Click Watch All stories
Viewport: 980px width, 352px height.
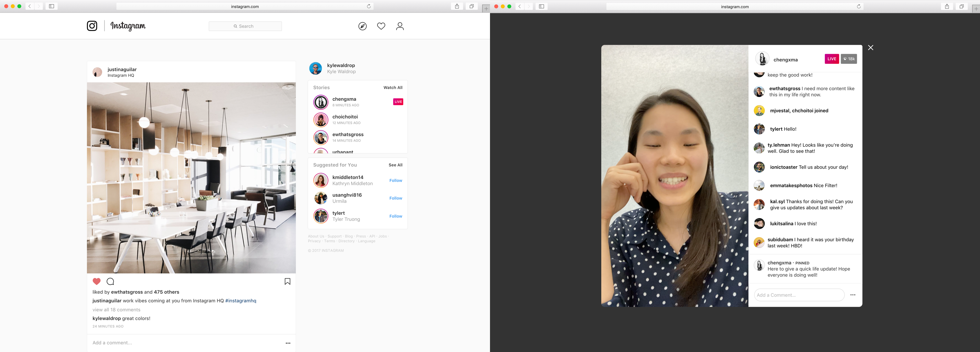click(x=393, y=88)
